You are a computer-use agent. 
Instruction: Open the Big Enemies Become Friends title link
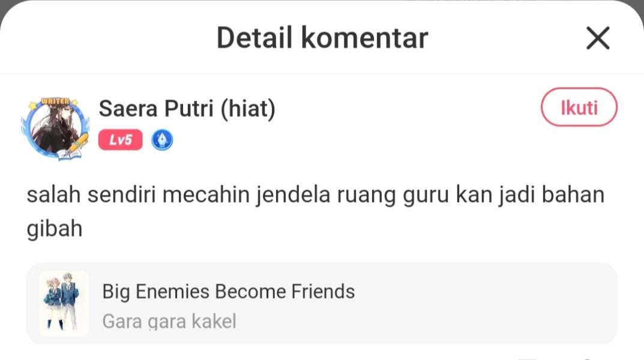(228, 292)
